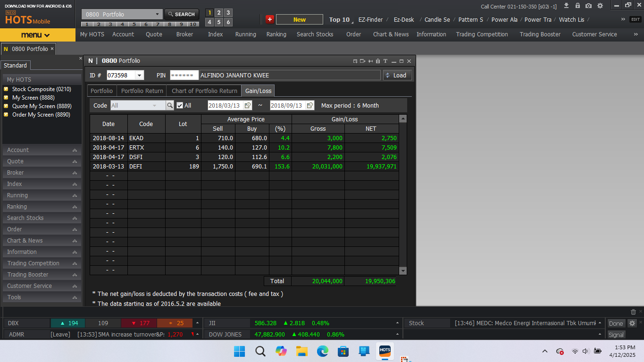
Task: Click the SEARCH button in top toolbar
Action: pyautogui.click(x=182, y=15)
